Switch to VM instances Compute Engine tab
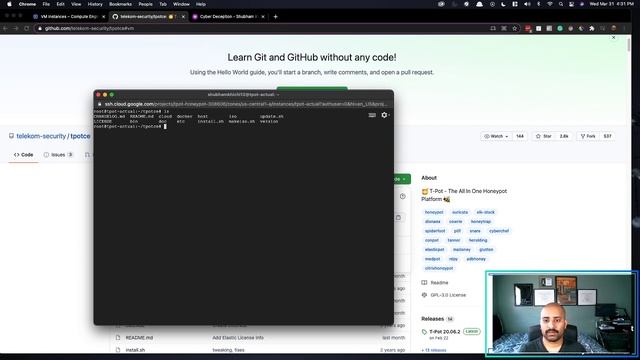 69,17
